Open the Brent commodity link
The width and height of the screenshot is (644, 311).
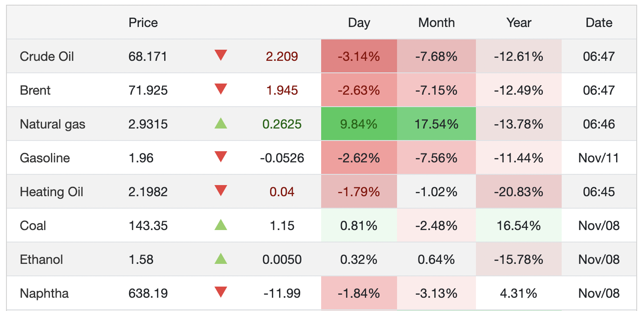(35, 90)
